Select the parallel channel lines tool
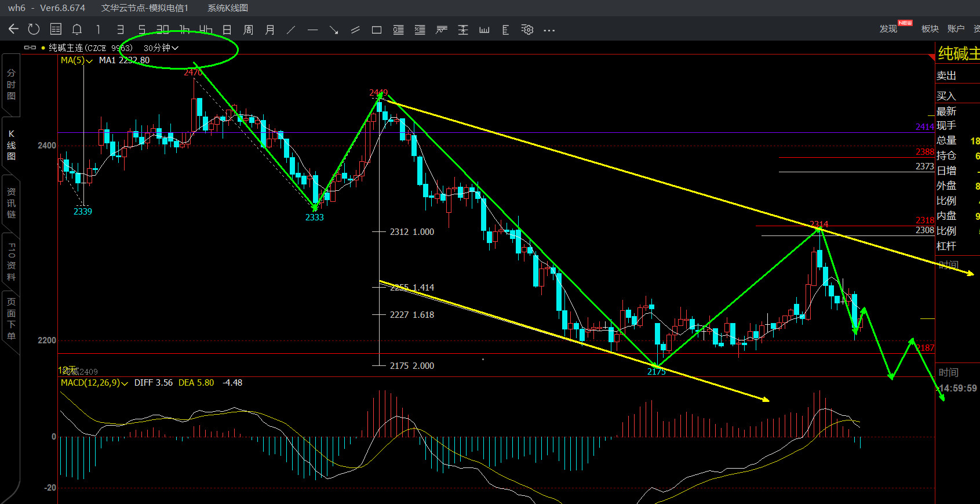Viewport: 980px width, 504px height. [x=355, y=30]
